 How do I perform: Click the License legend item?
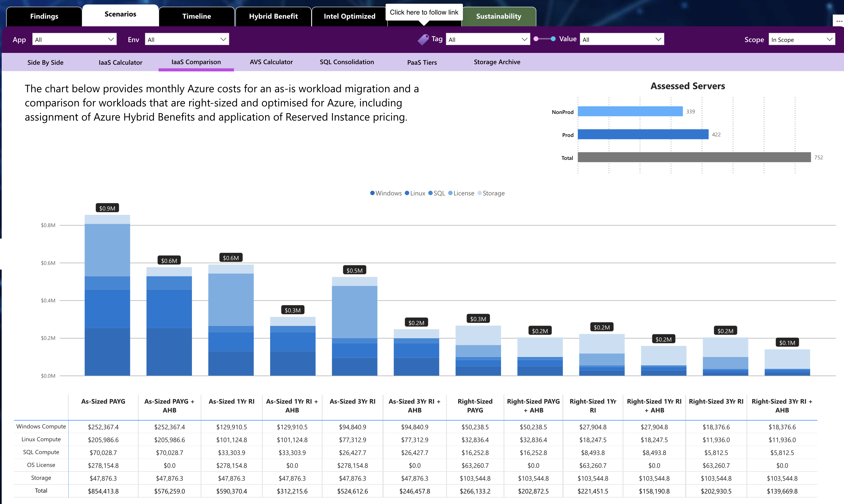point(461,193)
